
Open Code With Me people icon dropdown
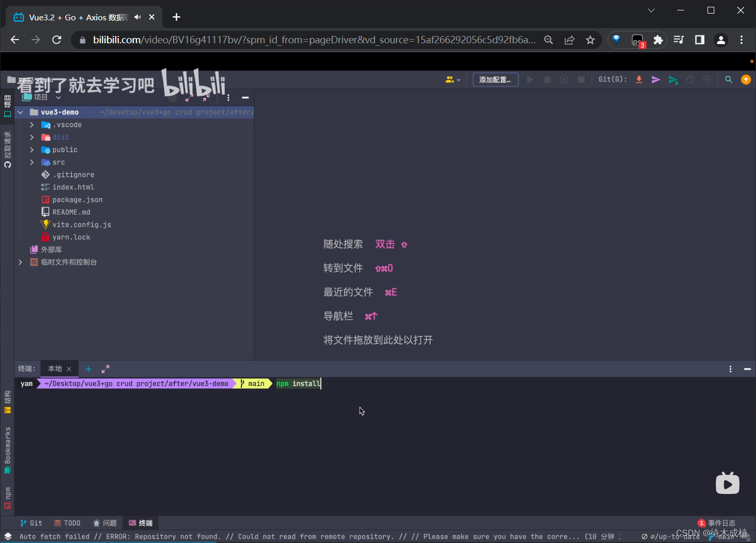(453, 80)
